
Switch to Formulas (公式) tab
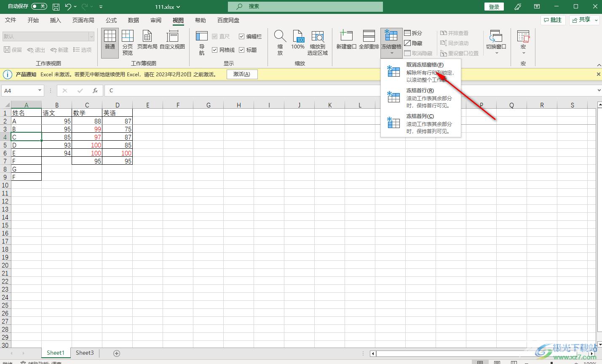pyautogui.click(x=111, y=20)
